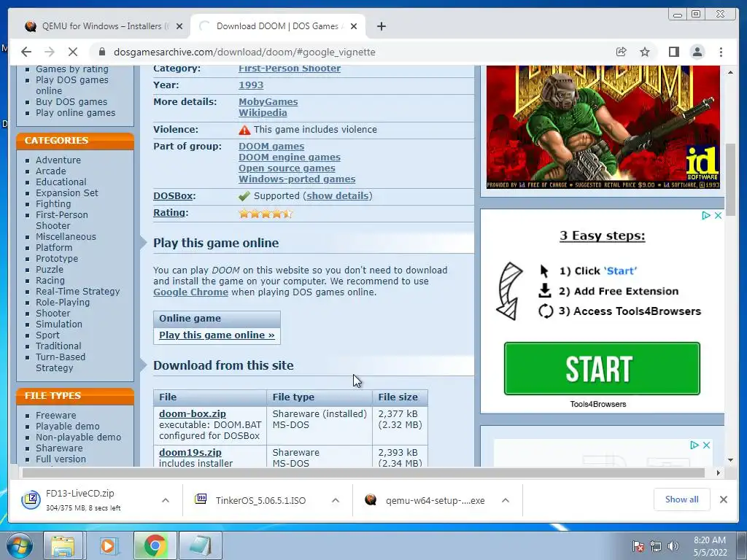The width and height of the screenshot is (747, 560).
Task: Open the TinkerOS_5.06.5.1.ISO download item
Action: coord(260,500)
